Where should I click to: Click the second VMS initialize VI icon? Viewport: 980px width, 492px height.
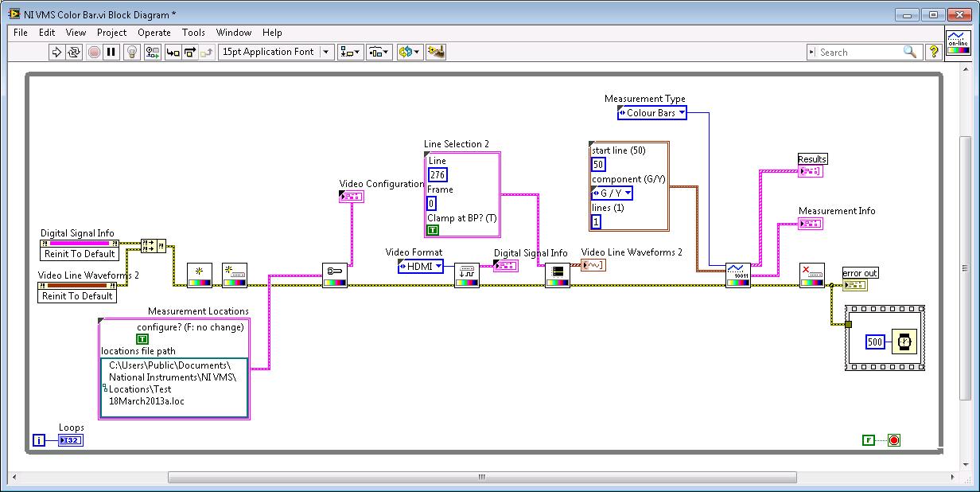tap(235, 275)
